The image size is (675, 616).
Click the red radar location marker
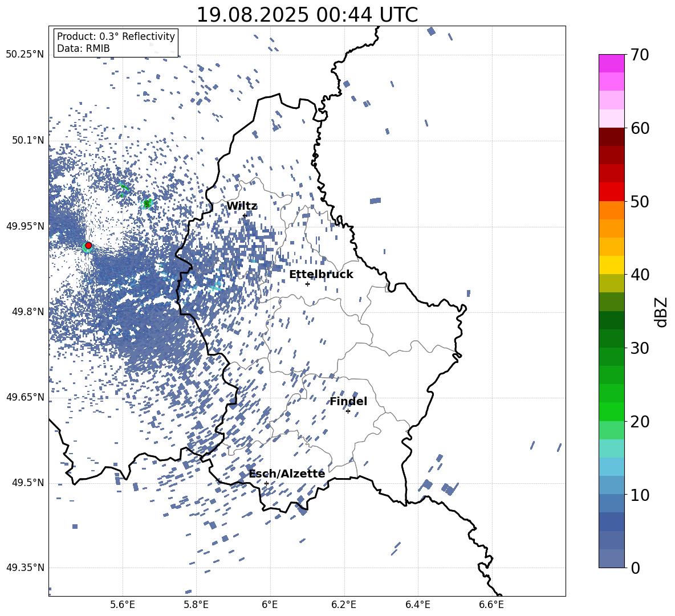click(88, 245)
